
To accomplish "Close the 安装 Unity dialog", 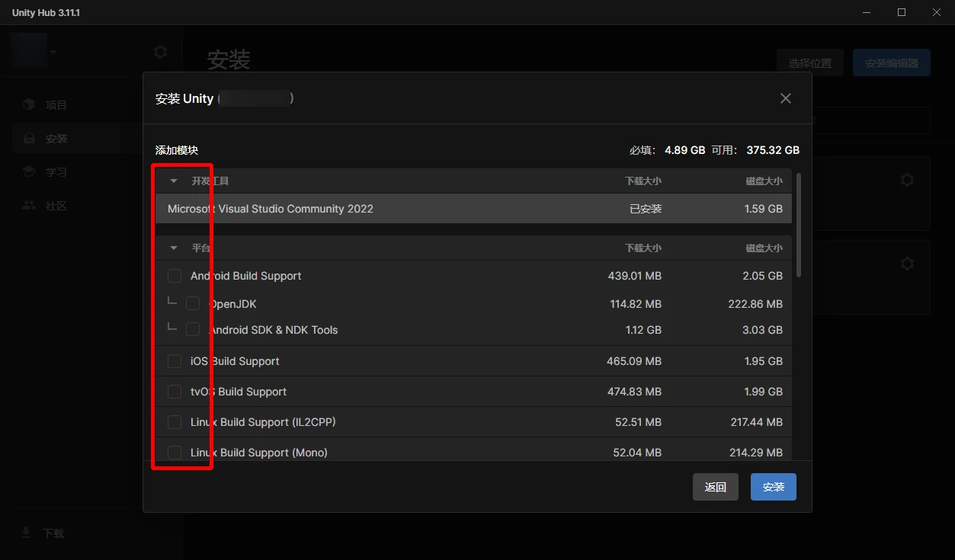I will (x=786, y=98).
